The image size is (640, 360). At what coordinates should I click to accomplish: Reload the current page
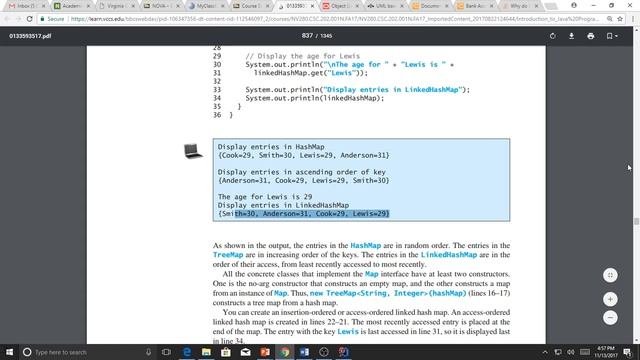click(29, 19)
